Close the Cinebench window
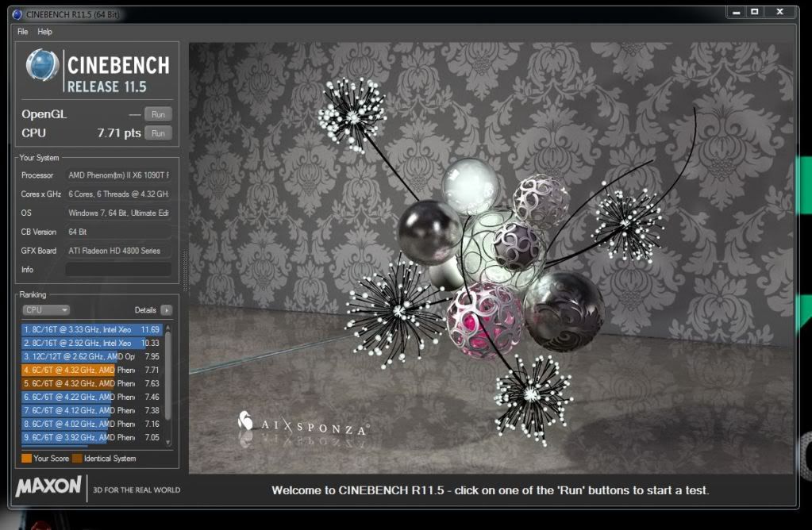Viewport: 812px width, 530px height. pyautogui.click(x=779, y=12)
